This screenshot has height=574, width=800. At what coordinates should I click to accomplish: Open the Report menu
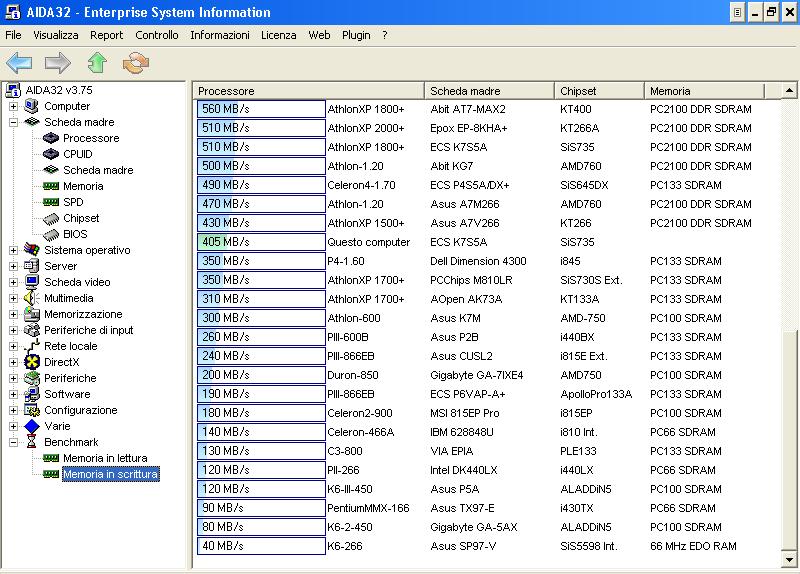[x=107, y=35]
